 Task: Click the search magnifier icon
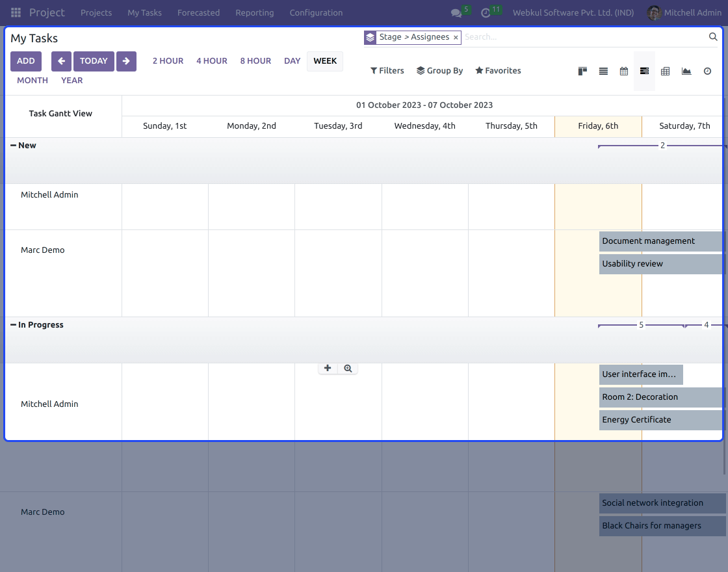712,37
